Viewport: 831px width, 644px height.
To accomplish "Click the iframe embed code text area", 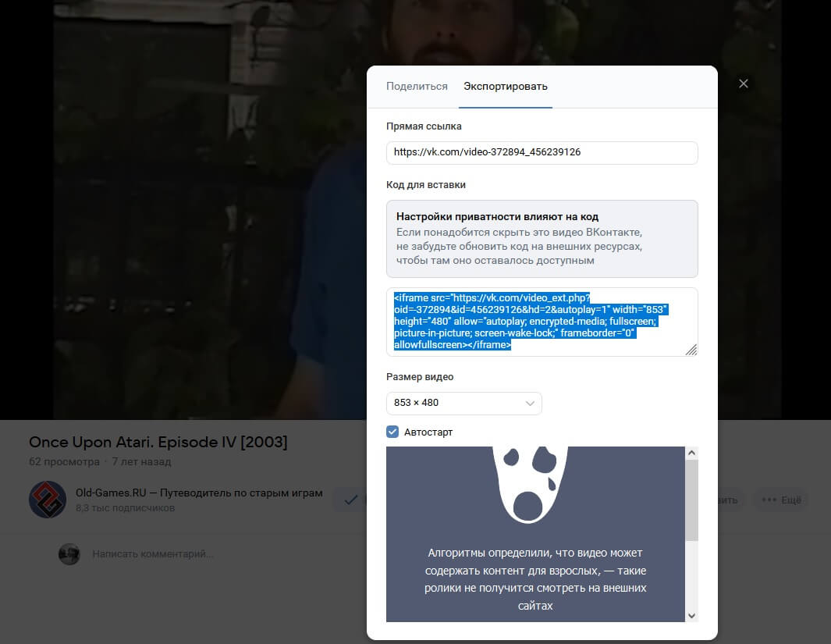I will point(542,322).
